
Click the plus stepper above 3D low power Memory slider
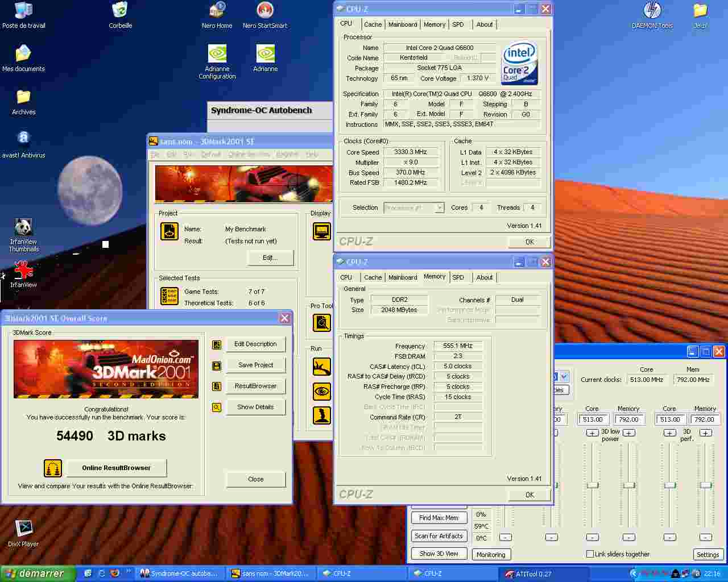pos(629,433)
